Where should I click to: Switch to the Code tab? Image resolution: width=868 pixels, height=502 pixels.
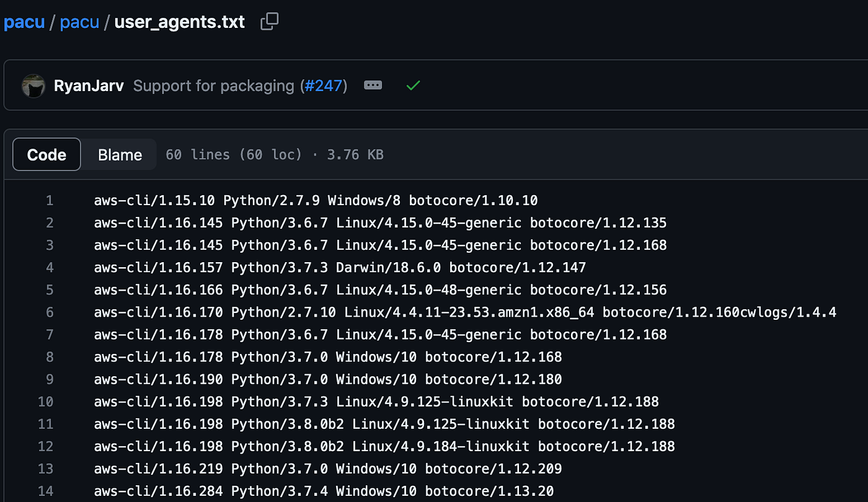[x=46, y=154]
